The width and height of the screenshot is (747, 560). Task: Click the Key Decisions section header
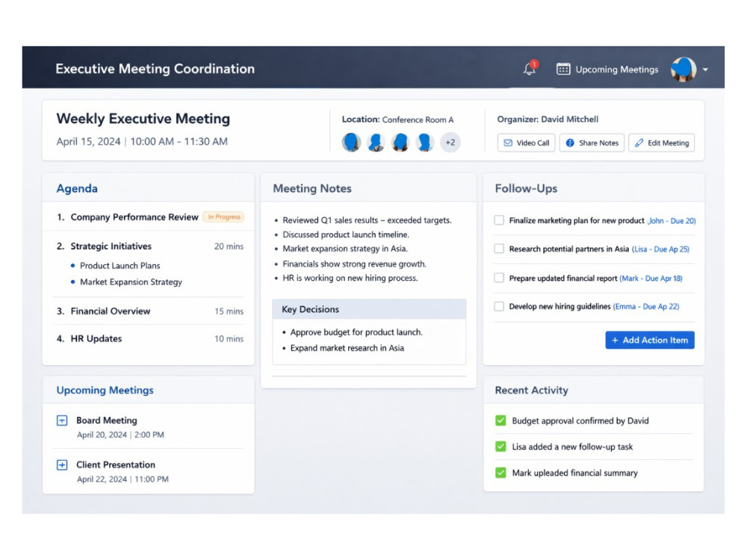[369, 309]
